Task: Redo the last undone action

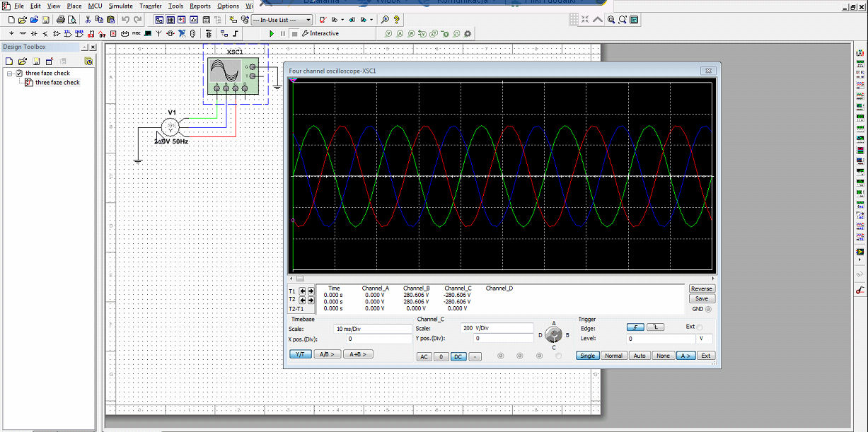Action: (138, 20)
